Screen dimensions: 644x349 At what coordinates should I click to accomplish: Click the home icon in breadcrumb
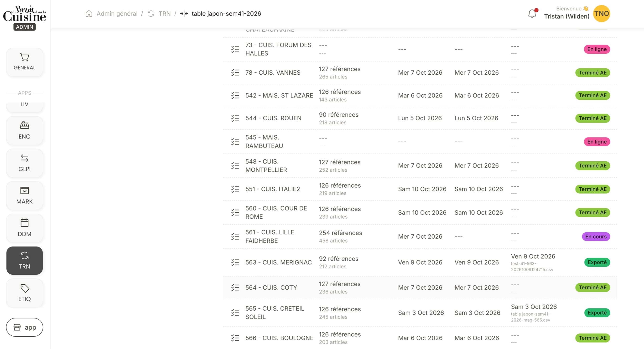click(x=89, y=14)
